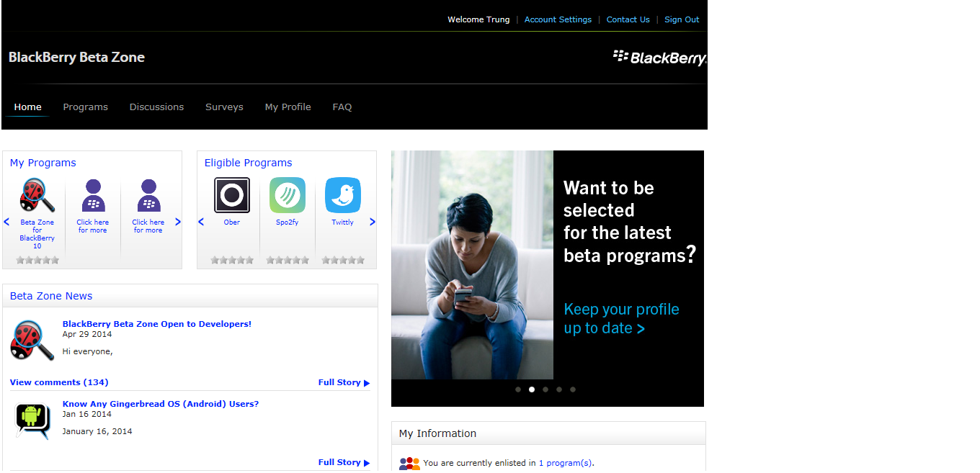980x473 pixels.
Task: Click the Eligible Programs panel heading
Action: (x=249, y=163)
